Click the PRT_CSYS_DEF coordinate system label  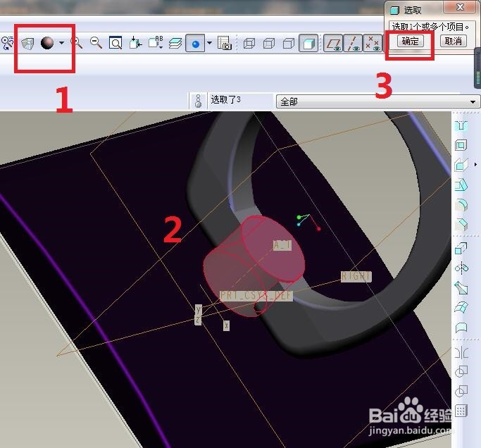pos(256,295)
